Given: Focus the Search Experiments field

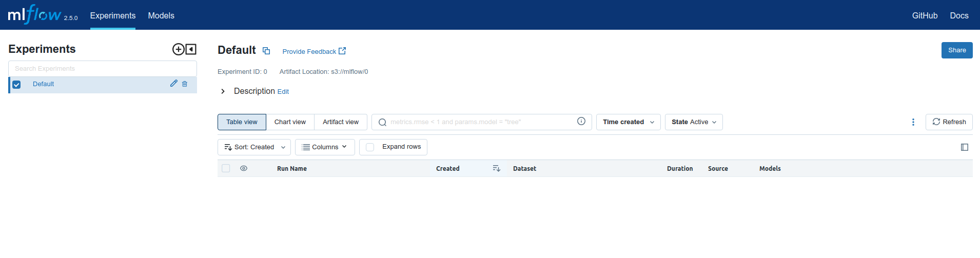Looking at the screenshot, I should [x=103, y=69].
